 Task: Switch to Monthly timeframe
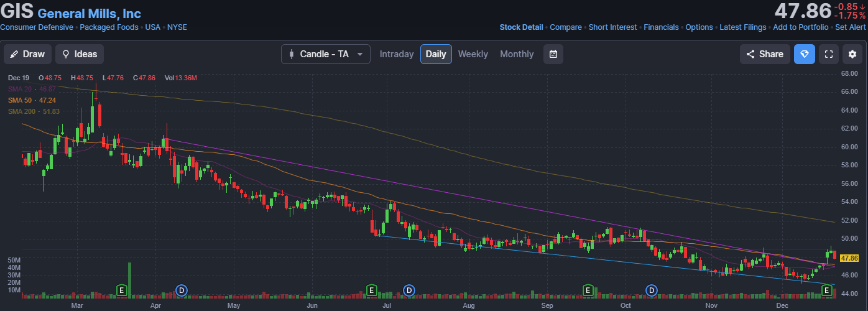click(517, 54)
